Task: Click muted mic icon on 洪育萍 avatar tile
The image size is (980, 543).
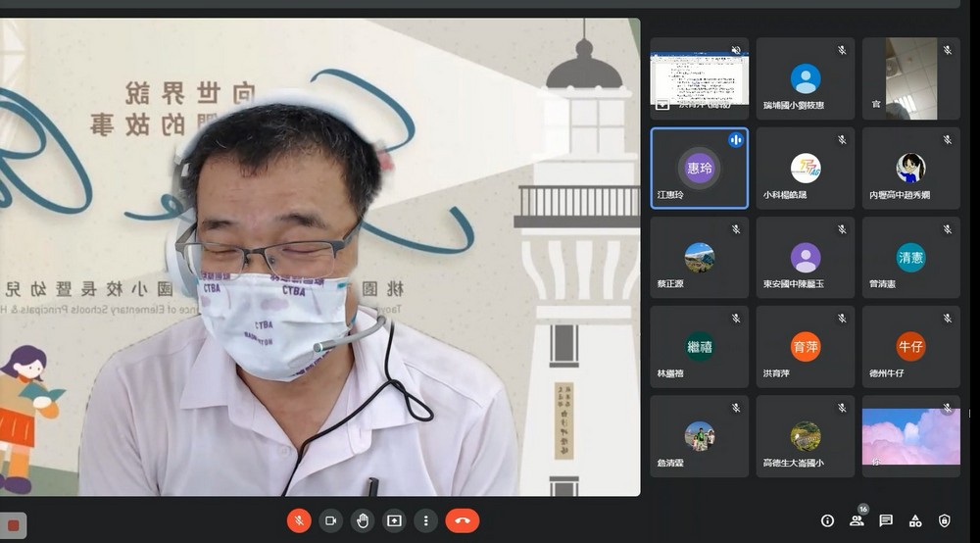Action: (x=842, y=319)
